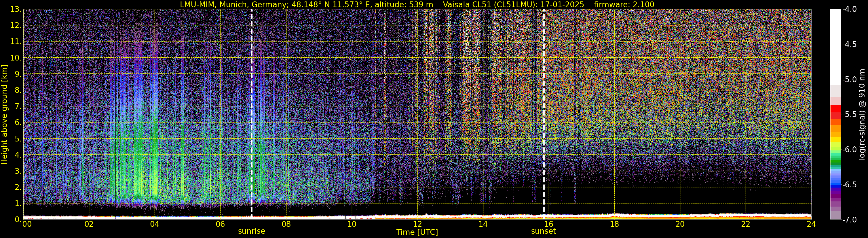Click the 7 km tick on height axis

click(x=18, y=107)
